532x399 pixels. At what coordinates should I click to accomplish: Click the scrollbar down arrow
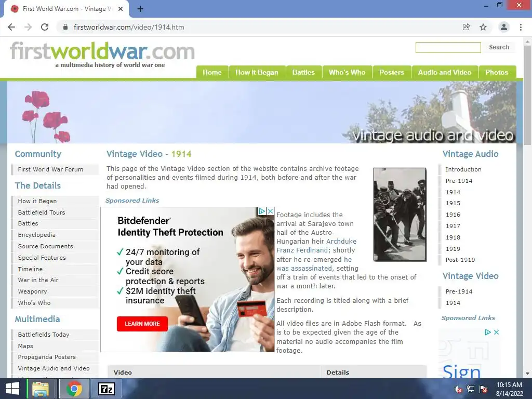pyautogui.click(x=528, y=374)
